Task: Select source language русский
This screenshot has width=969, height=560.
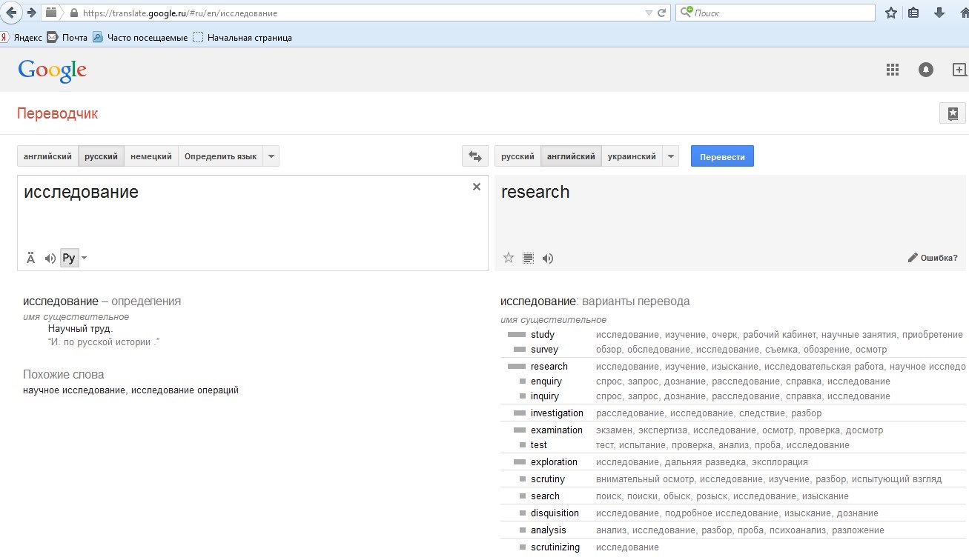Action: [x=101, y=156]
